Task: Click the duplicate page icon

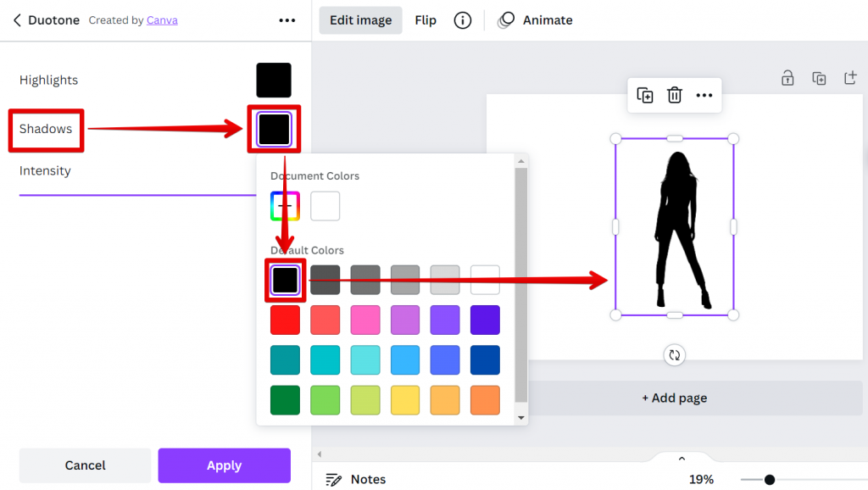Action: tap(819, 78)
